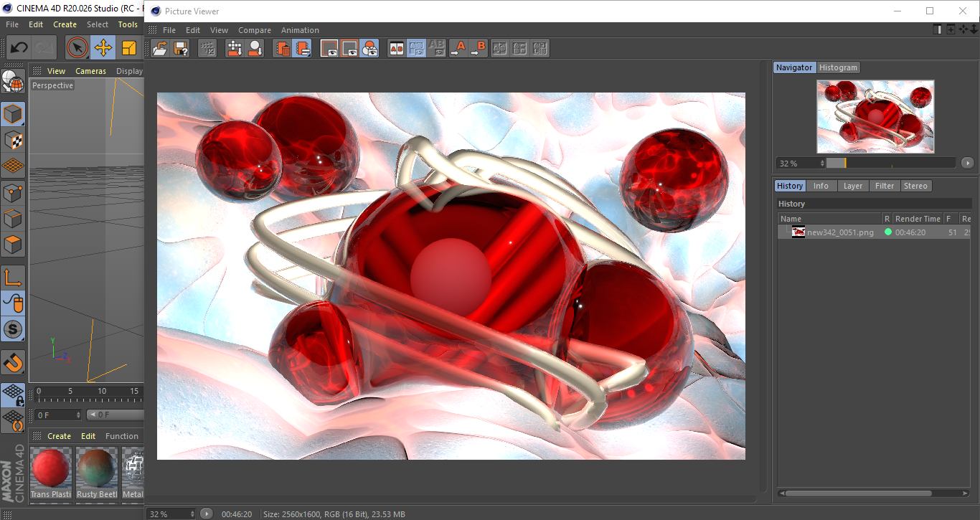
Task: Click the Render to Picture Viewer icon with grid
Action: click(235, 48)
